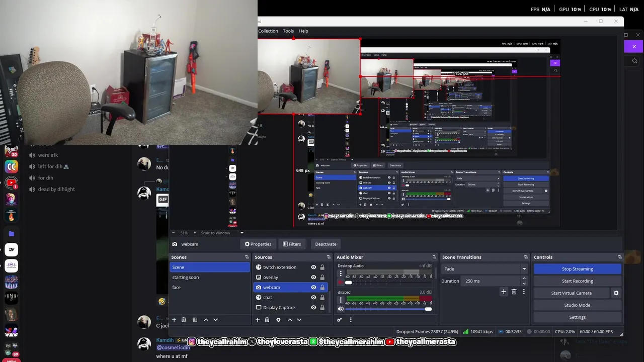Open Scene Transitions three-dot menu
This screenshot has height=362, width=644.
click(x=523, y=292)
